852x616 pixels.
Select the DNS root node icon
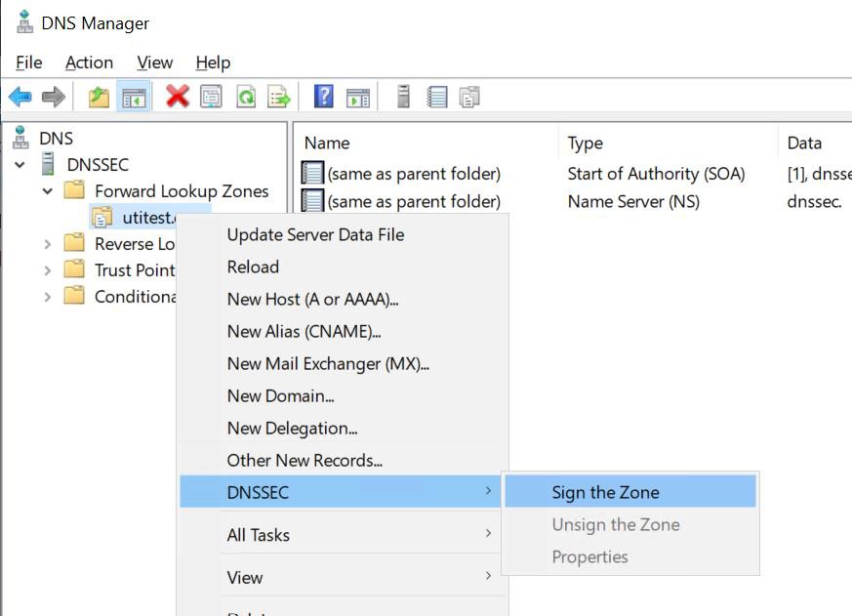[20, 138]
